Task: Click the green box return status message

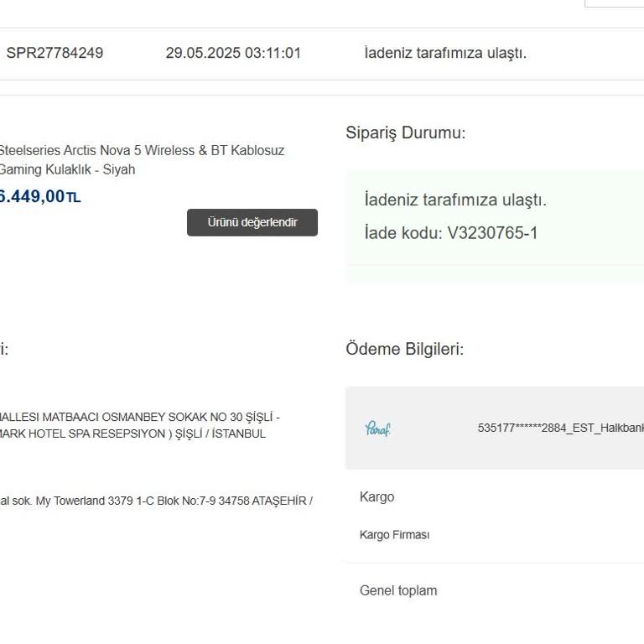Action: (455, 200)
